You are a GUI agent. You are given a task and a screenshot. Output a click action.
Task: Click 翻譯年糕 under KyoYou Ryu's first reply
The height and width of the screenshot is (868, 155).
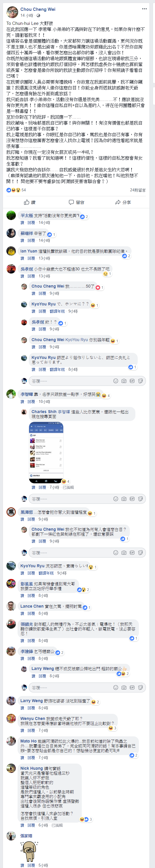[57, 311]
